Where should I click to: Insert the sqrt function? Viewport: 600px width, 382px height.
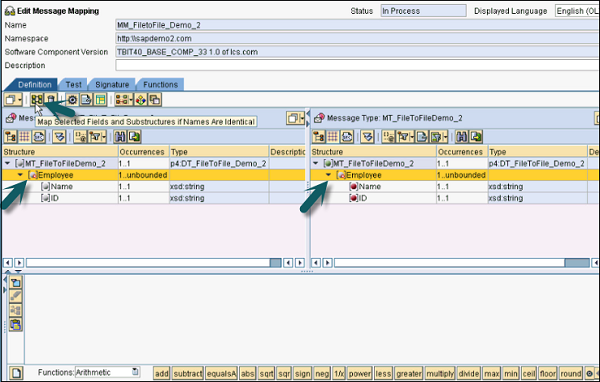pyautogui.click(x=266, y=373)
